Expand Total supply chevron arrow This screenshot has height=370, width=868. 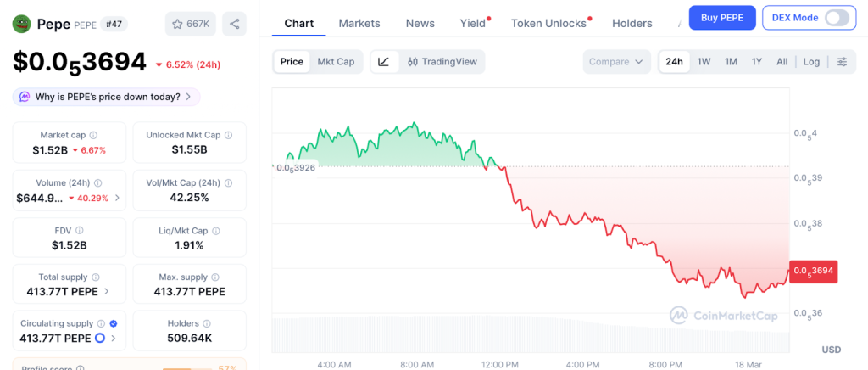coord(106,292)
